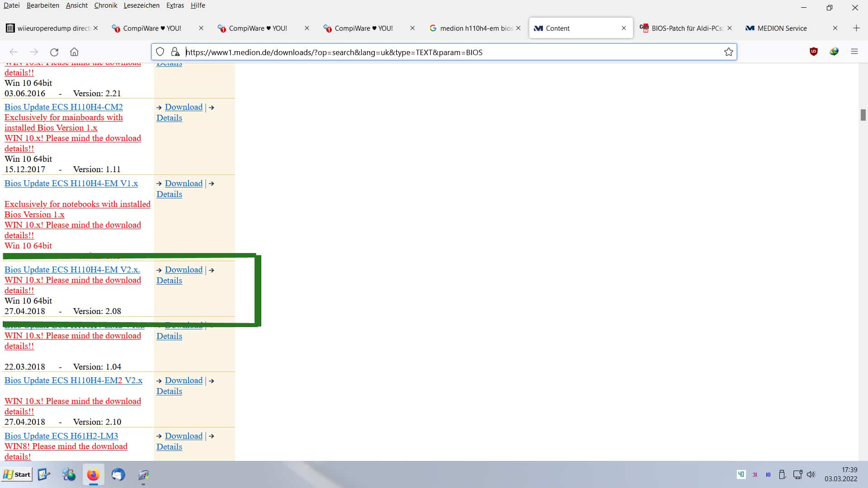Open the last pinned taskbar app icon

point(143,474)
